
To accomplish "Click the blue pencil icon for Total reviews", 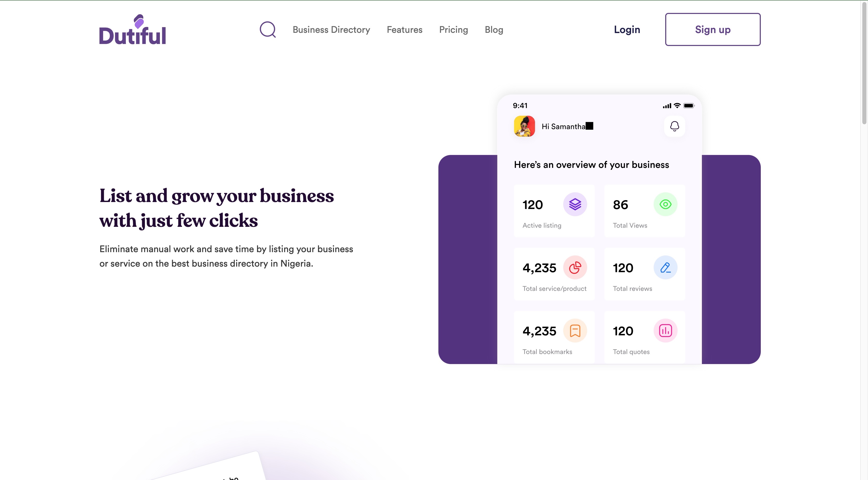I will 665,268.
